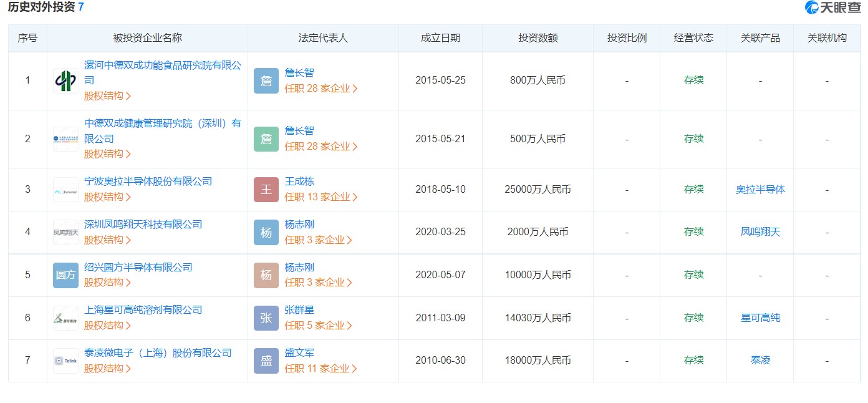Click the Telink company logo icon

[x=65, y=361]
